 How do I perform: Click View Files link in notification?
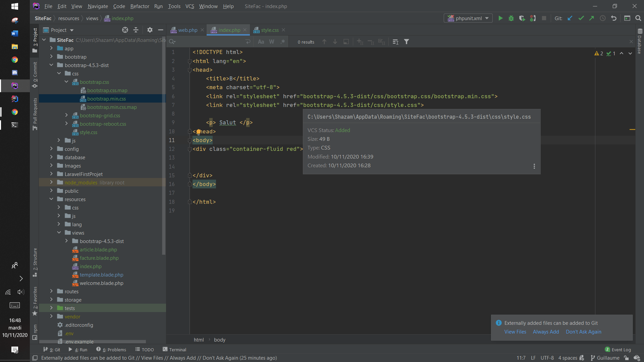pyautogui.click(x=515, y=332)
